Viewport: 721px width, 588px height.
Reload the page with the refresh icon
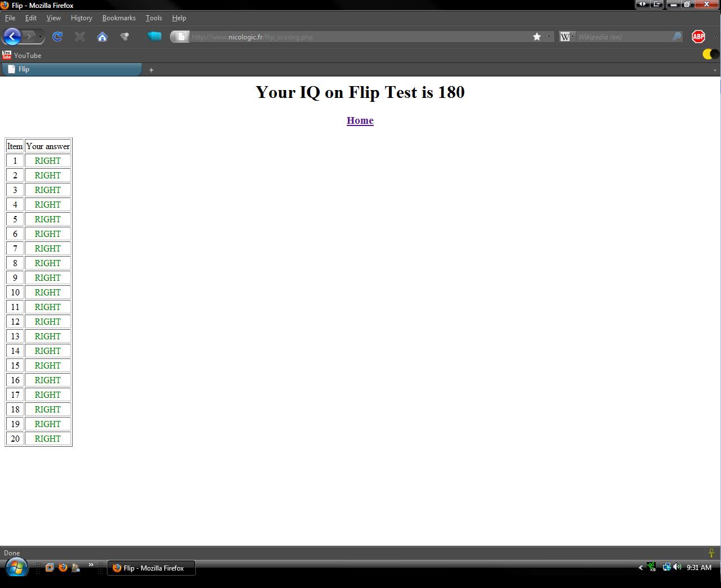pyautogui.click(x=57, y=37)
